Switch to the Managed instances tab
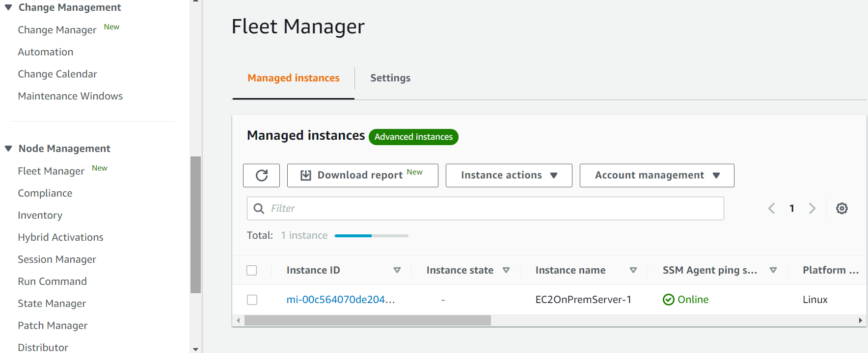The height and width of the screenshot is (353, 868). point(294,78)
